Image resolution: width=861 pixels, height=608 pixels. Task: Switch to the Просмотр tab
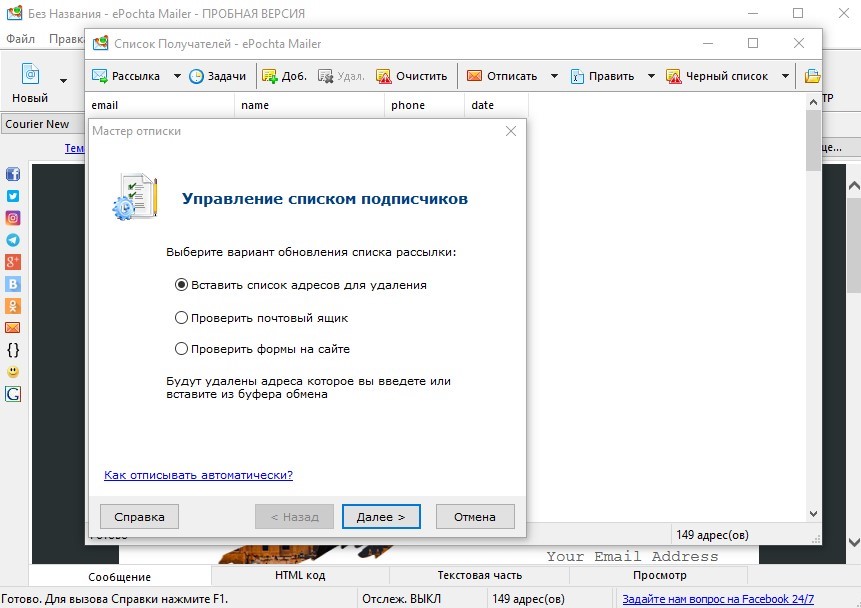coord(659,576)
